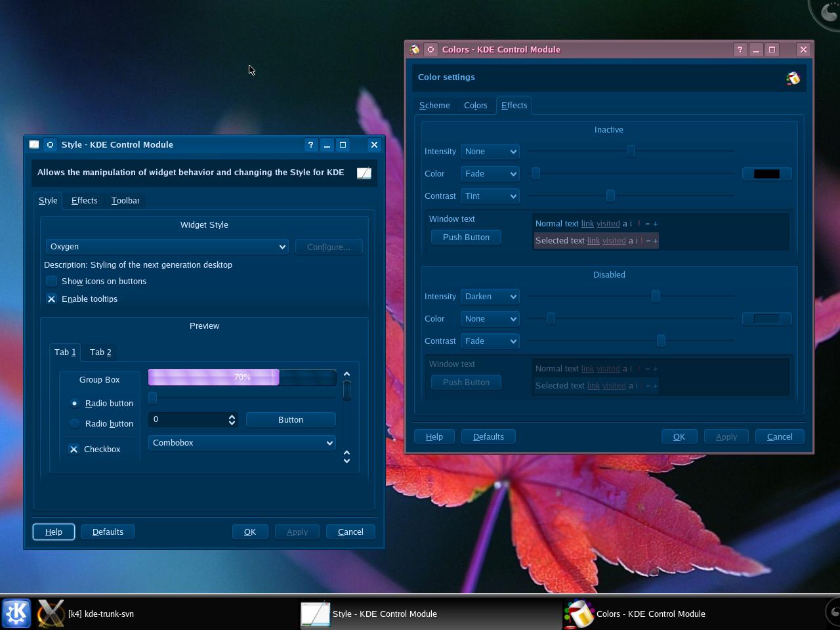Click the Colors window menu icon in title bar
The image size is (840, 630).
(415, 49)
